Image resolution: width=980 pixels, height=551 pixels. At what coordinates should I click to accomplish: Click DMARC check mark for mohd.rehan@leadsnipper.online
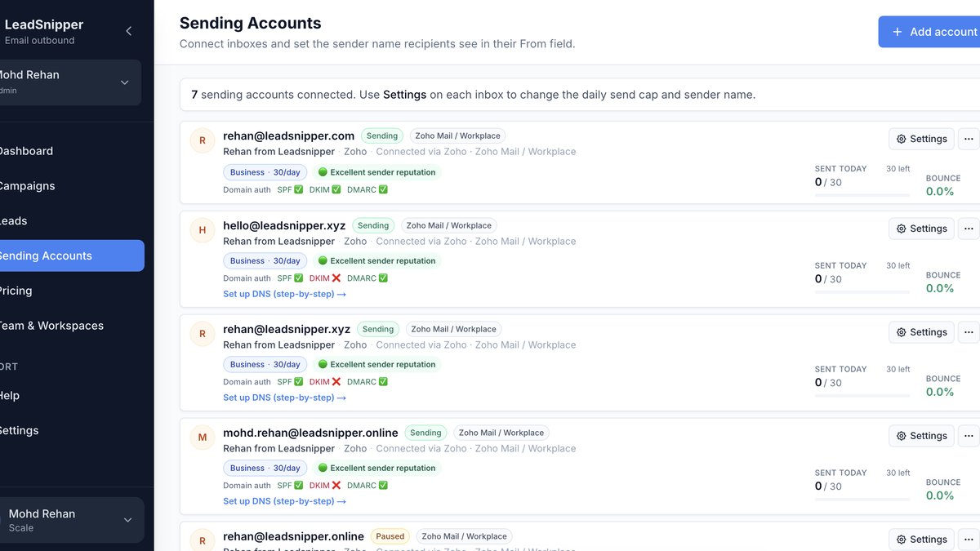(384, 486)
